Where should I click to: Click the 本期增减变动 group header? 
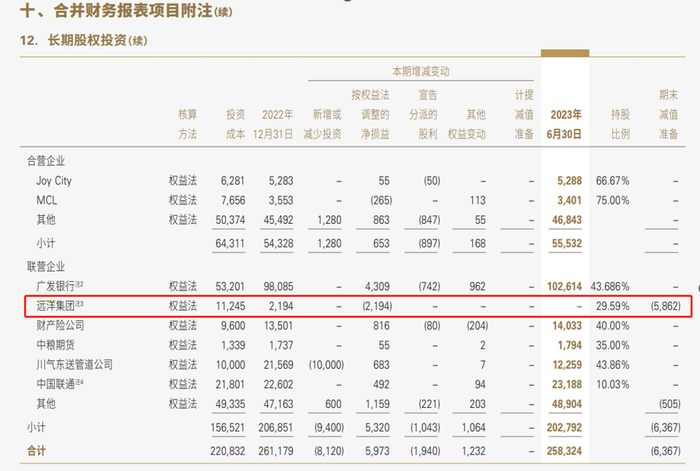coord(421,71)
